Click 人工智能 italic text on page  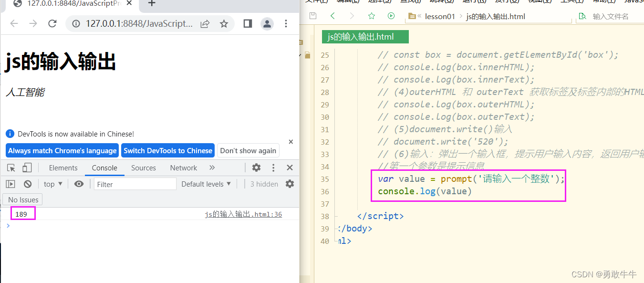(25, 92)
